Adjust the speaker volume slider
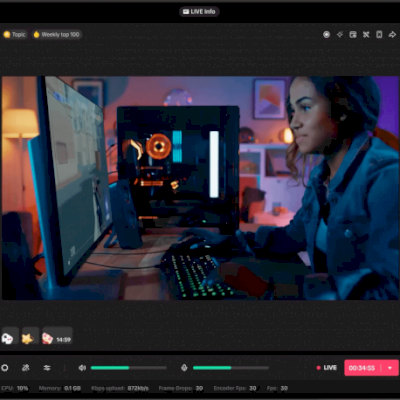 pyautogui.click(x=129, y=368)
